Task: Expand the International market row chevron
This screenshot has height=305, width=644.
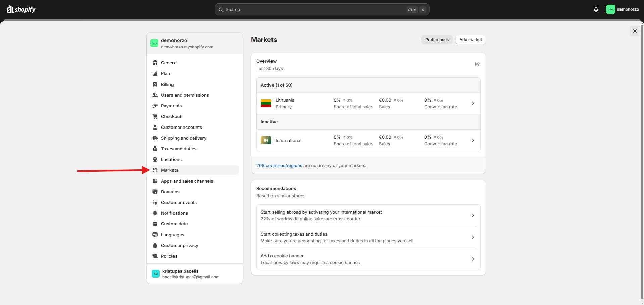Action: [x=473, y=140]
